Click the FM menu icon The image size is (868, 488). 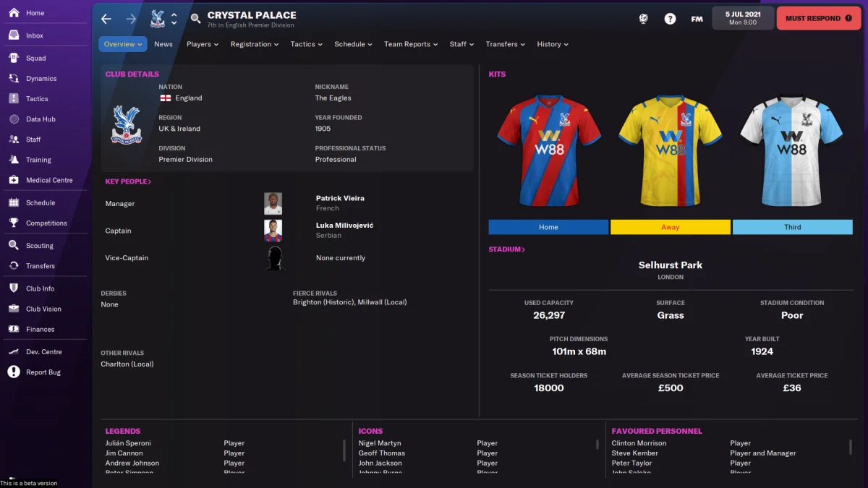[x=697, y=19]
